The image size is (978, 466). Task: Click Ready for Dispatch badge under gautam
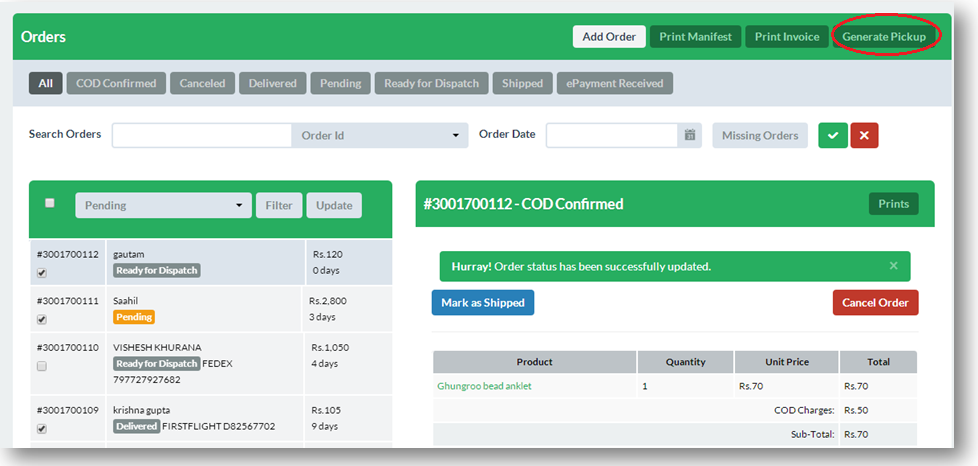(157, 271)
